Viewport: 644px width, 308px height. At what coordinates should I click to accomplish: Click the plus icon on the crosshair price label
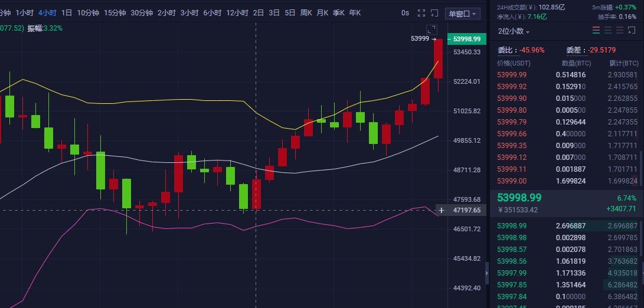coord(441,210)
